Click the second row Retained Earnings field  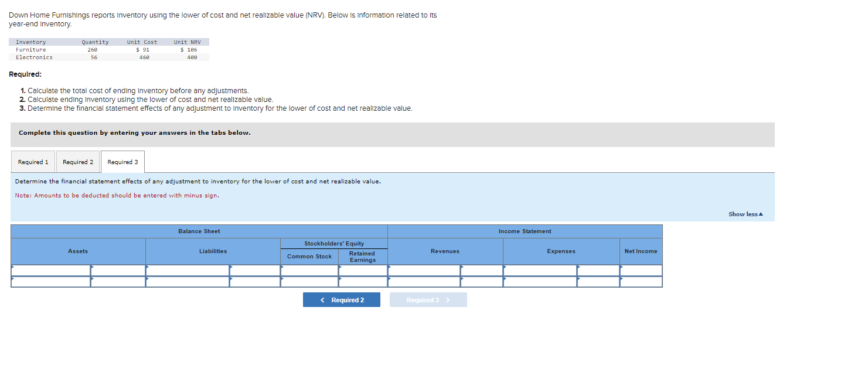tap(362, 282)
